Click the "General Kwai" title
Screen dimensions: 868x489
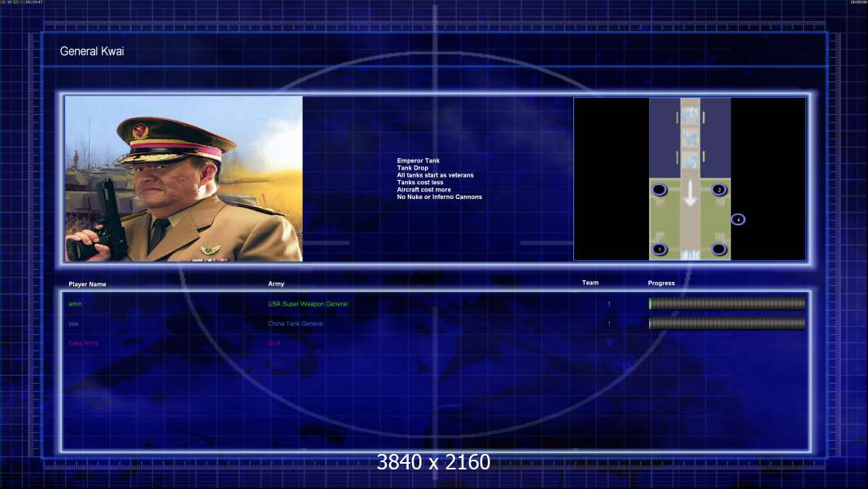pyautogui.click(x=92, y=51)
